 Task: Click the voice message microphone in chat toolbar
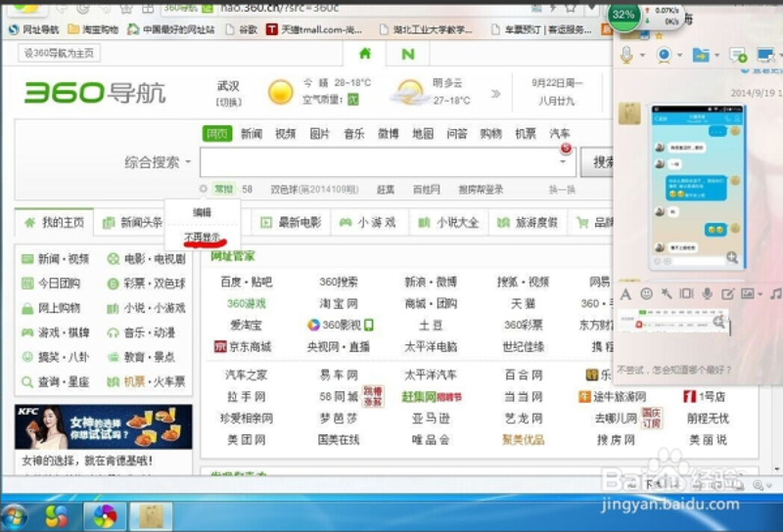click(x=707, y=293)
